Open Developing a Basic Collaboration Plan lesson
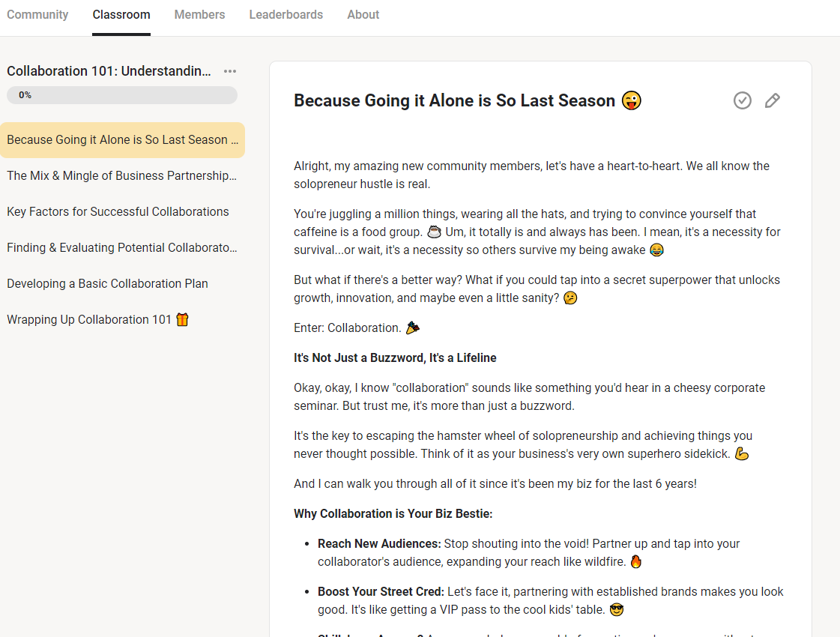This screenshot has height=637, width=840. click(x=107, y=283)
